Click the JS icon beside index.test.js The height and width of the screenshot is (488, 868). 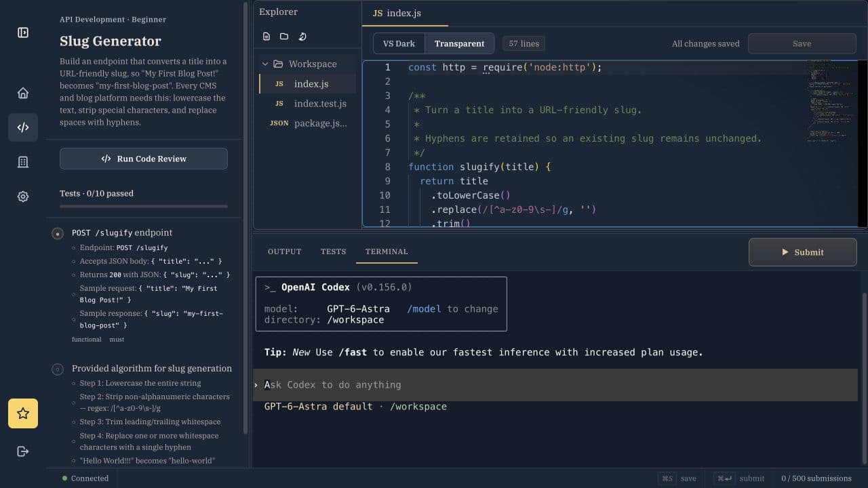tap(279, 104)
